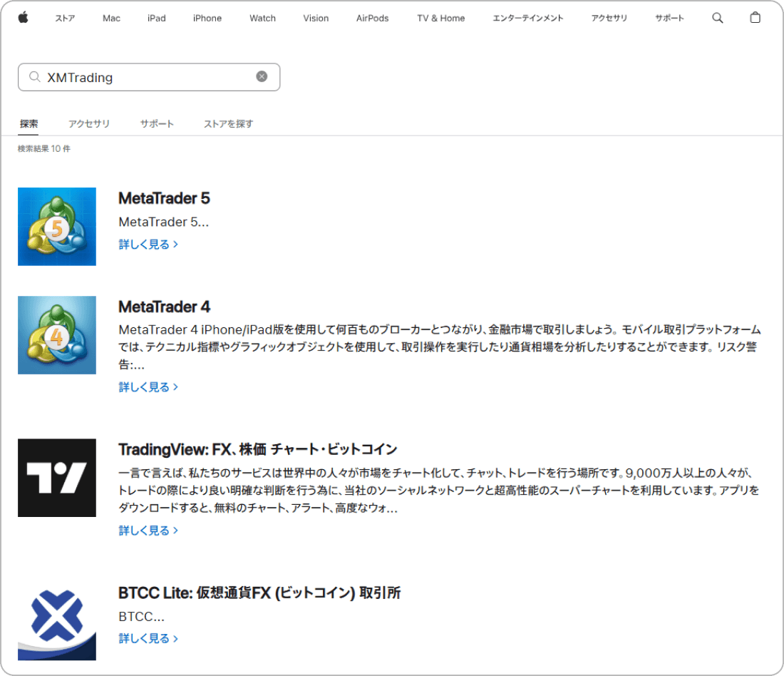
Task: Open the search magnifier in the nav bar
Action: 718,18
